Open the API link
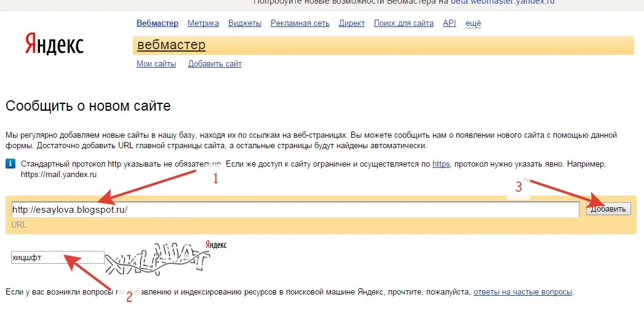644x321 pixels. 449,23
